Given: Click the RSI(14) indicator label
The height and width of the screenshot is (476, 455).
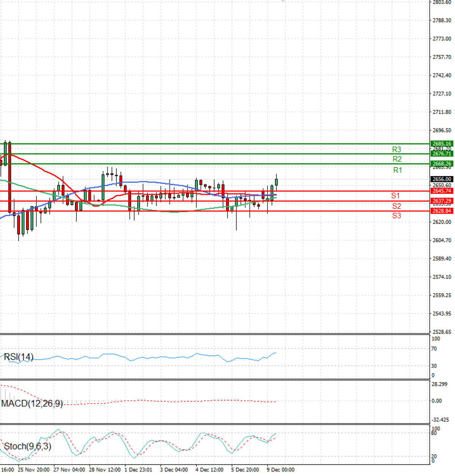Looking at the screenshot, I should pos(19,357).
